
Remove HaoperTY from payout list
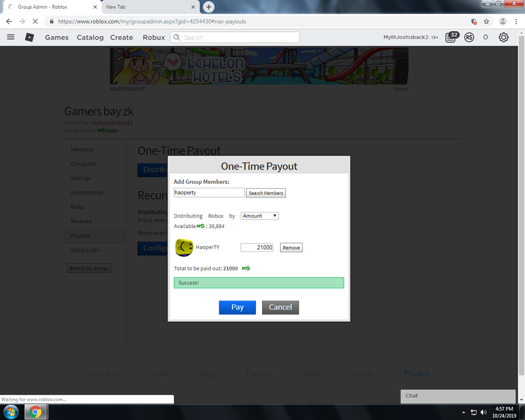click(291, 248)
